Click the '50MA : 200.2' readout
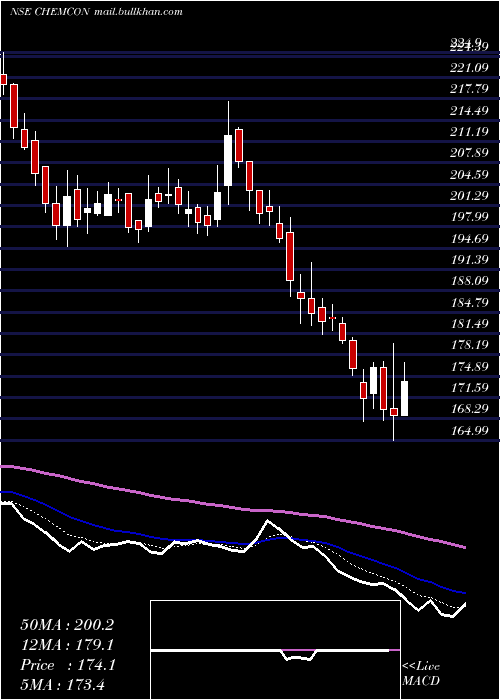Viewport: 500px width, 700px height. 67,625
